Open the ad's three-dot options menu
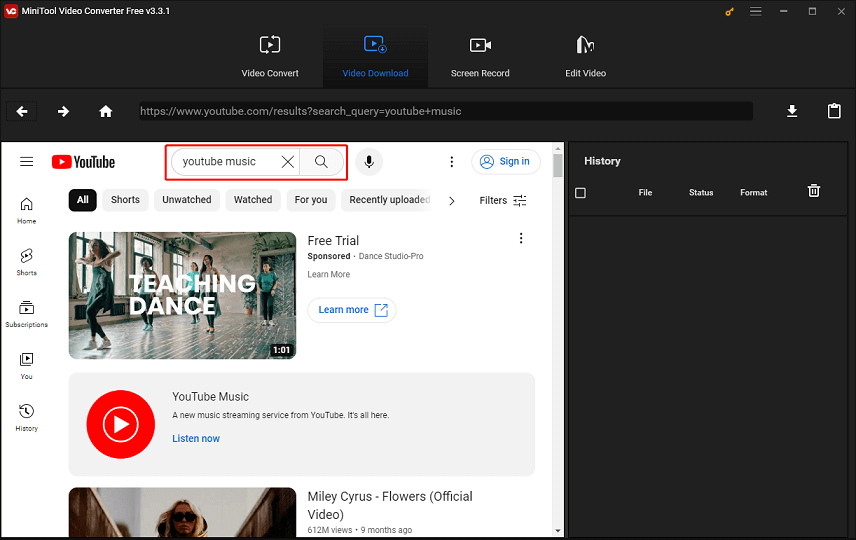Viewport: 856px width, 540px height. point(521,238)
